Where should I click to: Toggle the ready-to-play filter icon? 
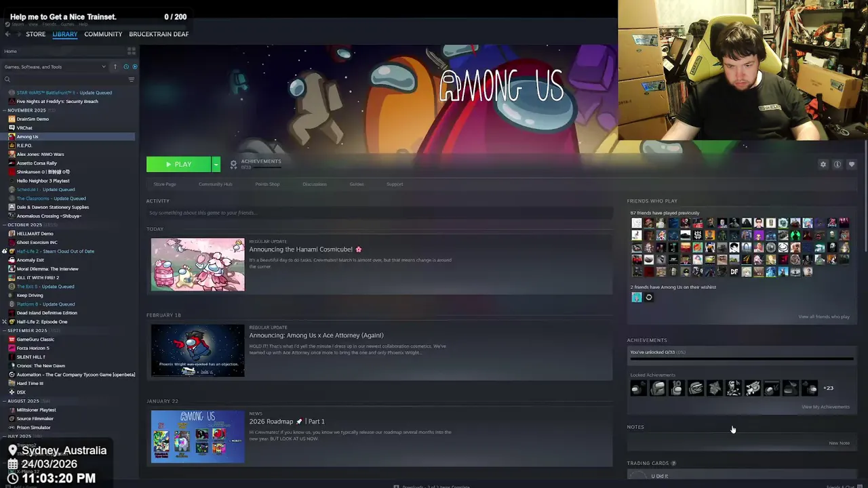pos(134,66)
